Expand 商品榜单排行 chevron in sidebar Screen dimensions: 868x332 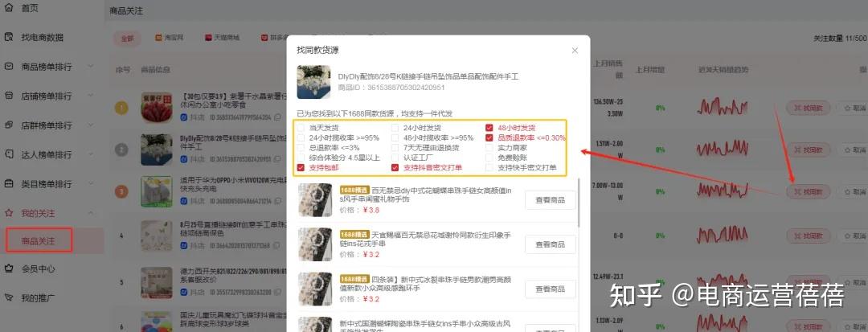(91, 67)
